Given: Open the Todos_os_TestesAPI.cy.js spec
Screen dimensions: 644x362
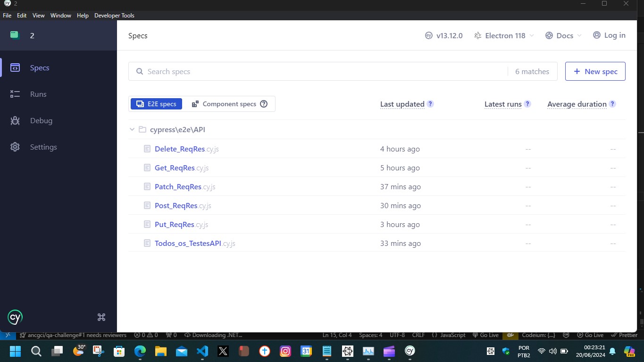Looking at the screenshot, I should 195,243.
